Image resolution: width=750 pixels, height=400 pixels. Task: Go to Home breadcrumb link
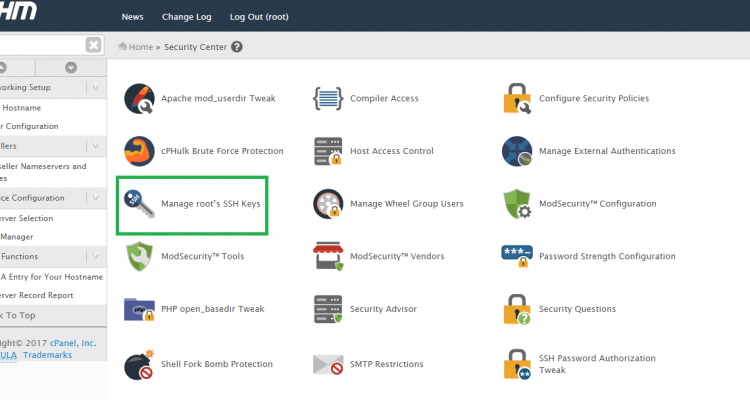coord(141,47)
